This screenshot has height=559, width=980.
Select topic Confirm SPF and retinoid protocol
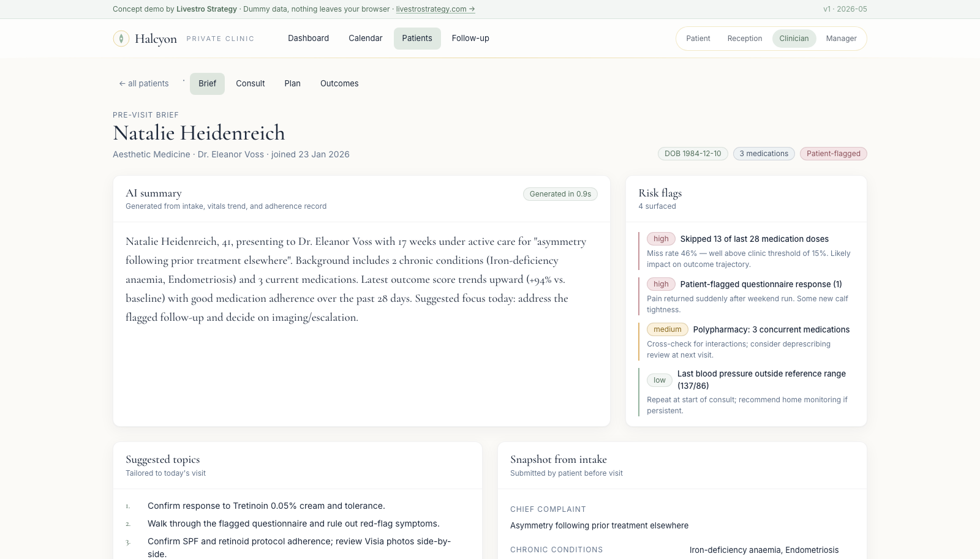pyautogui.click(x=299, y=547)
